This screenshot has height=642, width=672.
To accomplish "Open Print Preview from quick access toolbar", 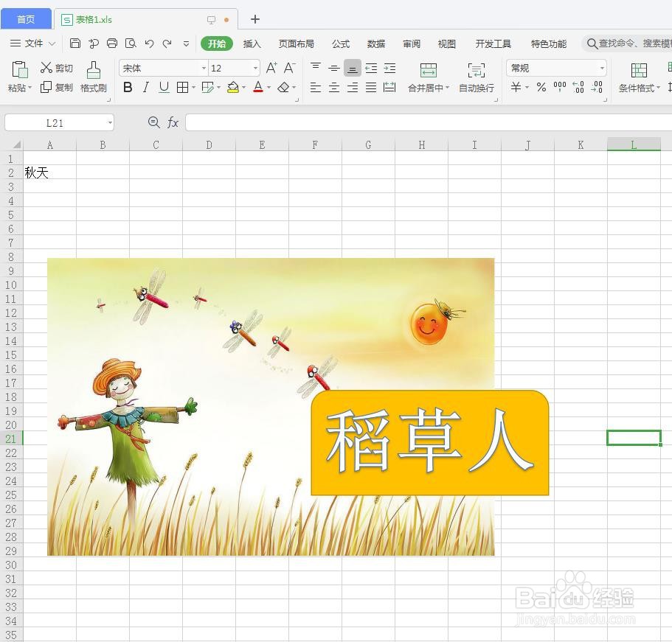I will coord(131,43).
